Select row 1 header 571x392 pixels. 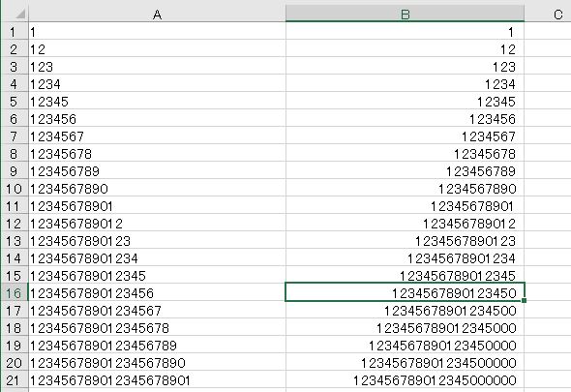click(x=14, y=31)
